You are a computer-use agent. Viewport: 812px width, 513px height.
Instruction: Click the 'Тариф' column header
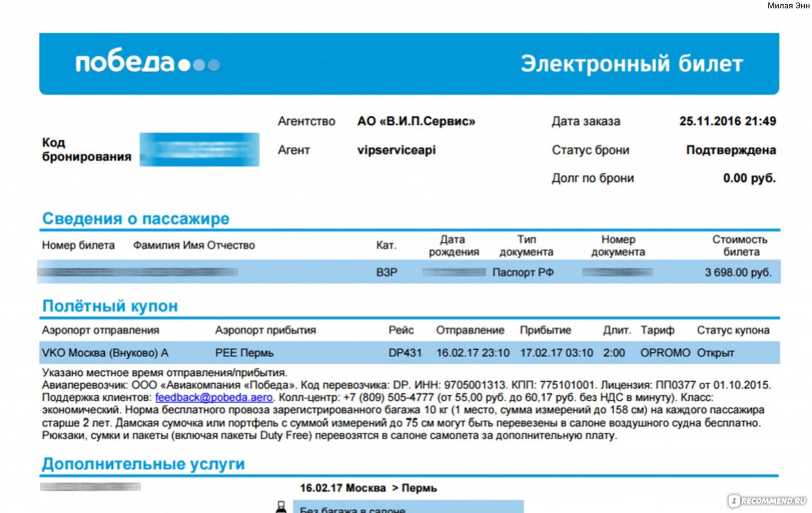point(657,330)
